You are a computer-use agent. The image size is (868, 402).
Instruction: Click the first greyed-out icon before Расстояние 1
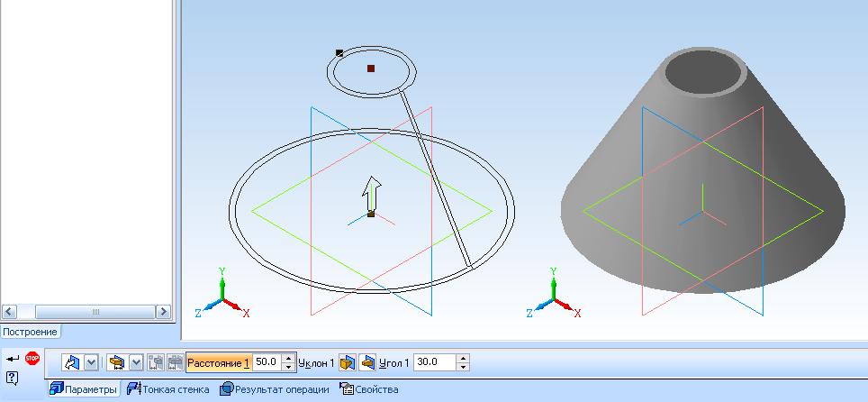click(156, 362)
